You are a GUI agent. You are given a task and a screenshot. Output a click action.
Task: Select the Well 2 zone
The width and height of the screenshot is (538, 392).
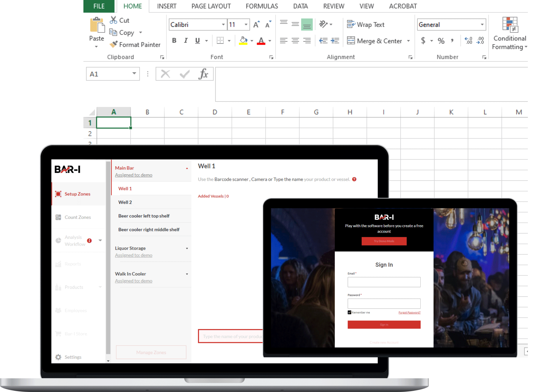click(x=151, y=202)
